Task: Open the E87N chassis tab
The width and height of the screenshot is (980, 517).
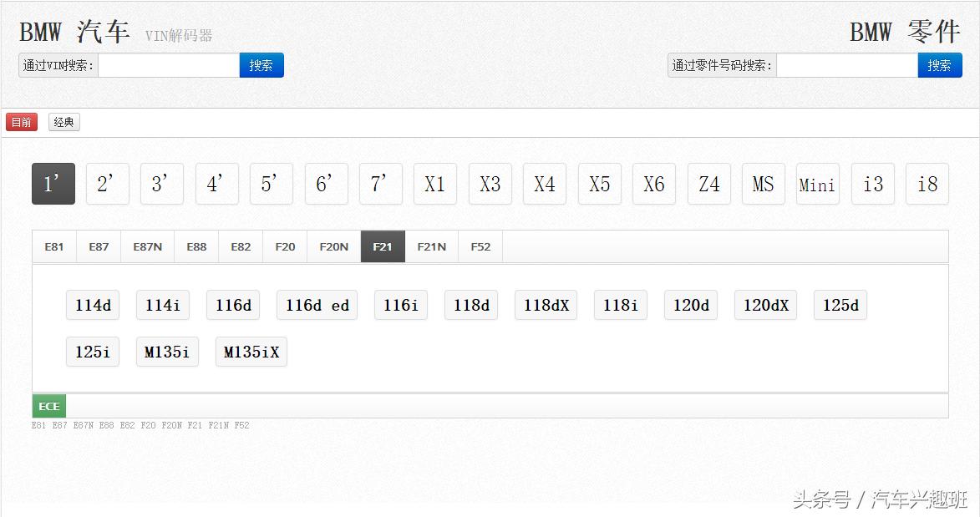Action: (148, 246)
